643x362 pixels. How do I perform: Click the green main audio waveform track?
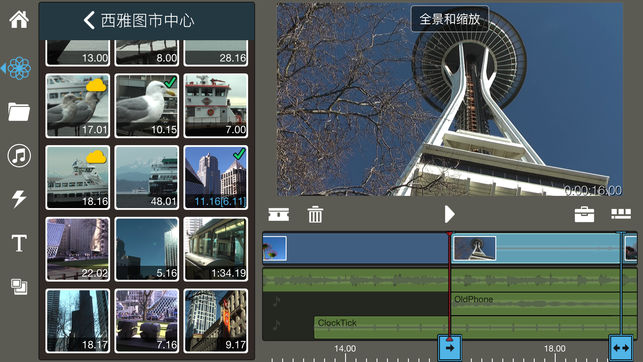coord(449,280)
